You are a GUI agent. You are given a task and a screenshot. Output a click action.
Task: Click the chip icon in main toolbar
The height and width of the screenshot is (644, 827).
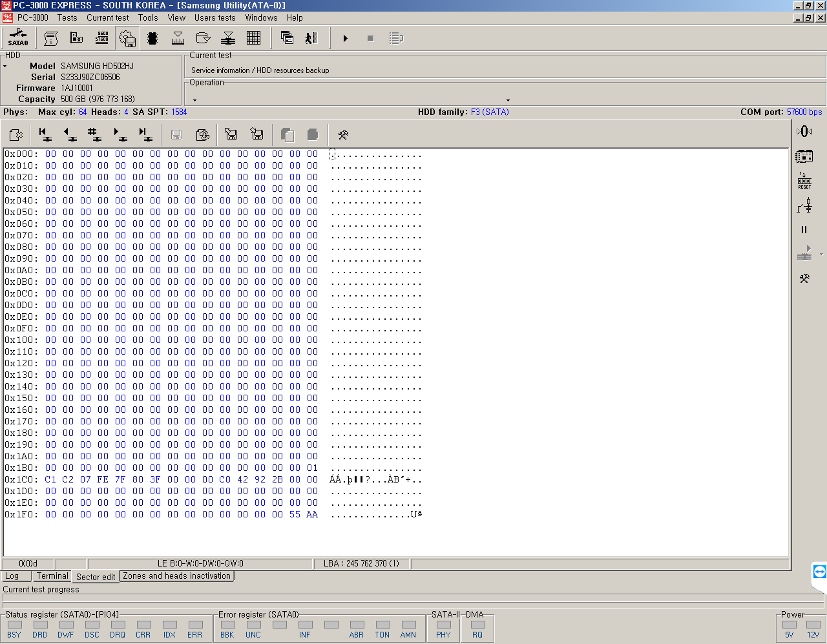pos(152,38)
